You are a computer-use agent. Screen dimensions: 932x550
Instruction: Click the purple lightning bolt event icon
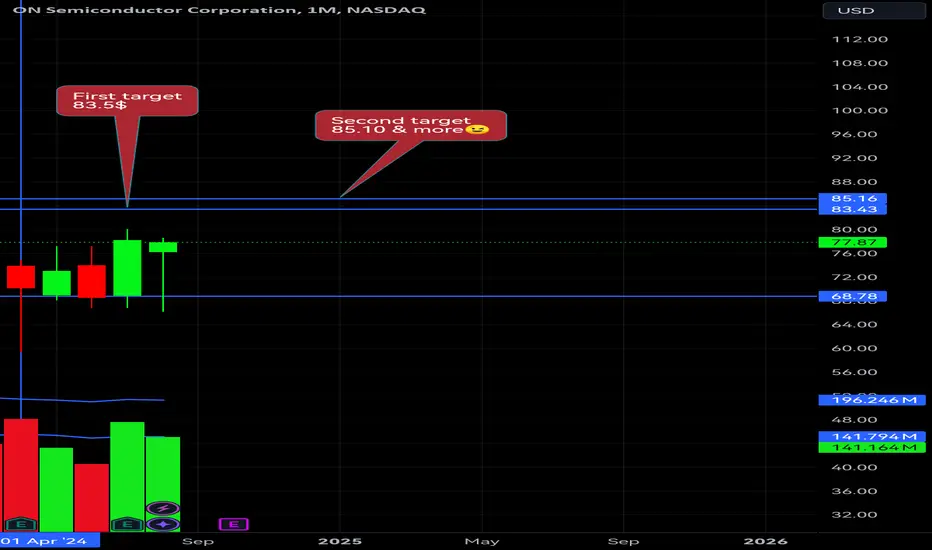163,508
